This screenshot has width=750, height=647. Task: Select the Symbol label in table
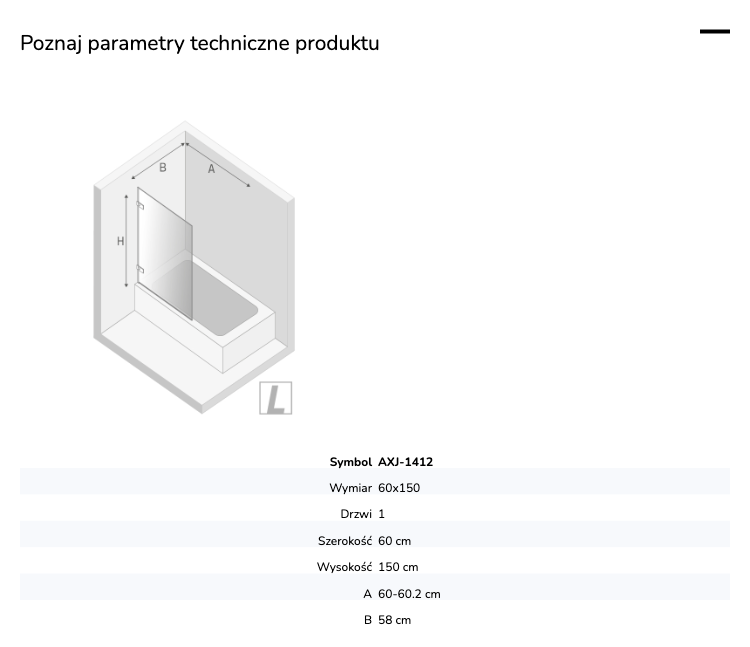351,462
